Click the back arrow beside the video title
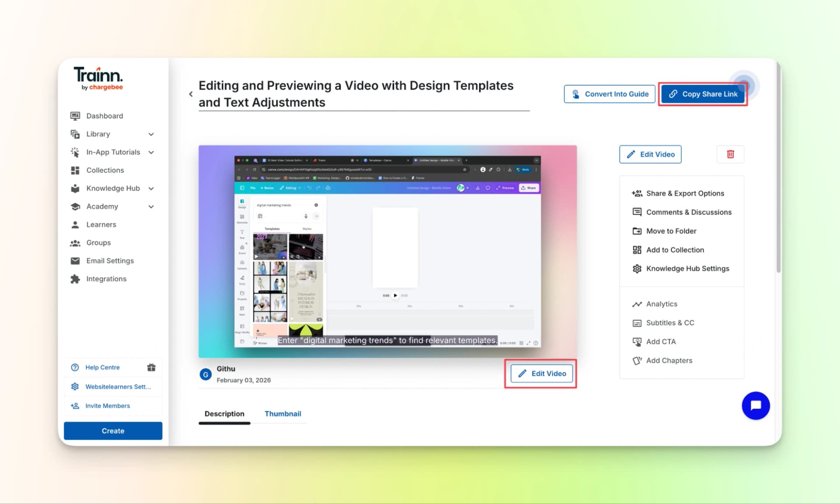This screenshot has height=504, width=840. click(191, 94)
